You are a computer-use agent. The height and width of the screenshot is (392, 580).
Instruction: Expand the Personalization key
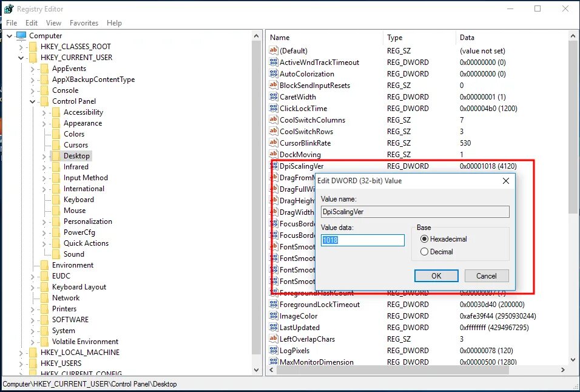(x=44, y=222)
